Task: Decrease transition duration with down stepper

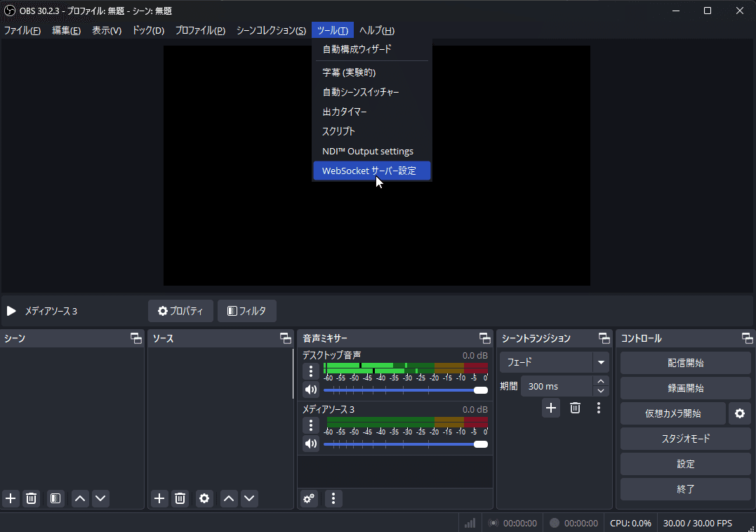Action: tap(601, 392)
